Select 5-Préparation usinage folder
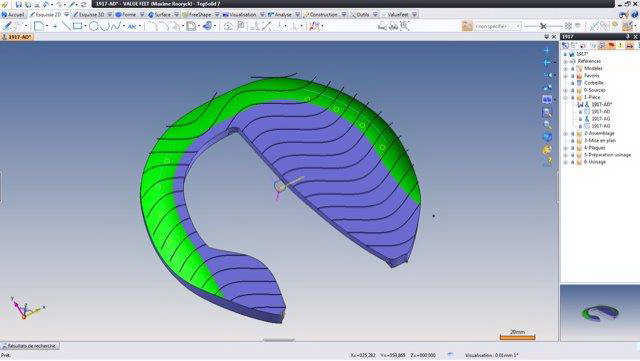 pos(607,155)
